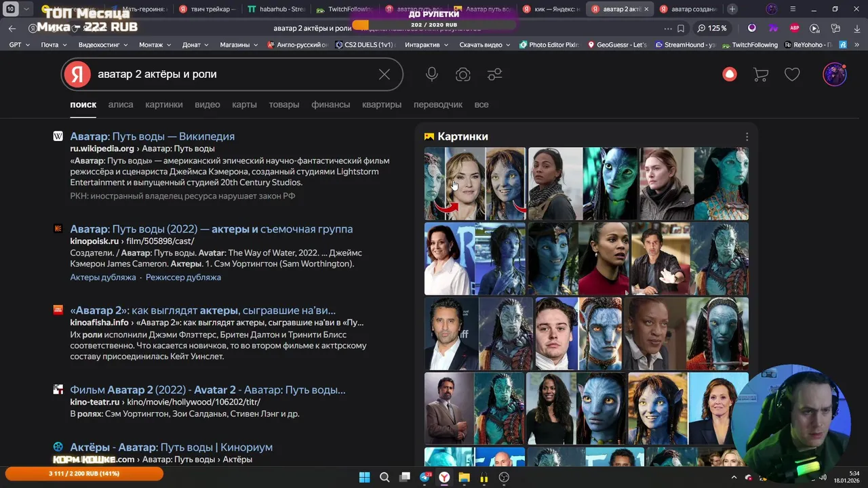Open the ABP extension icon
Viewport: 868px width, 488px height.
click(795, 28)
